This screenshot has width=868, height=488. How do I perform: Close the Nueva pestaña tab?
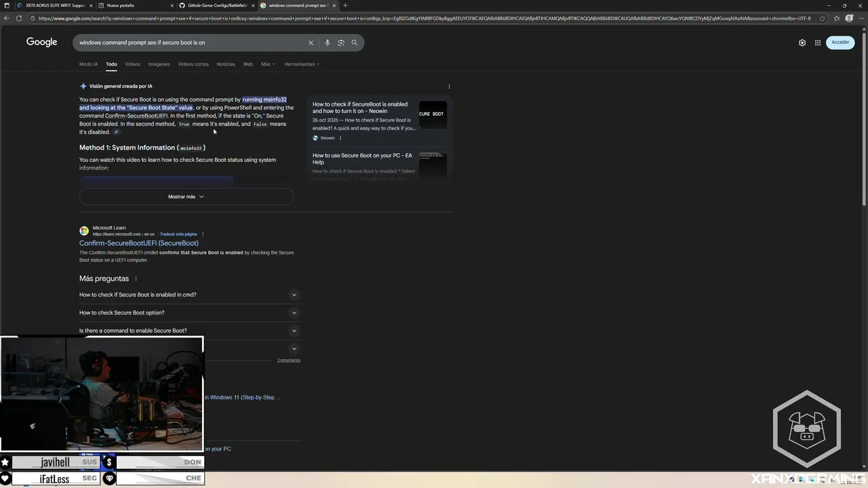coord(172,5)
